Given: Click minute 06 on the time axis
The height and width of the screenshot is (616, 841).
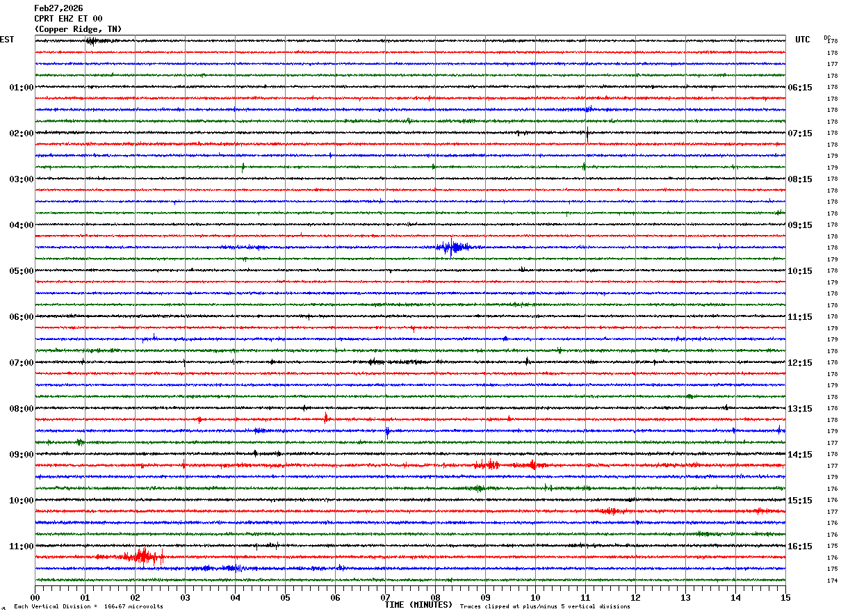Looking at the screenshot, I should [335, 597].
